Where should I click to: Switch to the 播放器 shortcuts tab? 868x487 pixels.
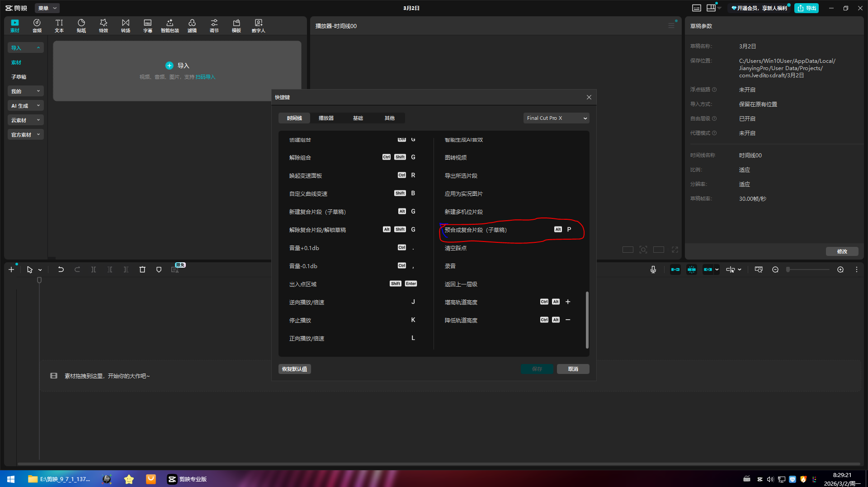tap(326, 118)
